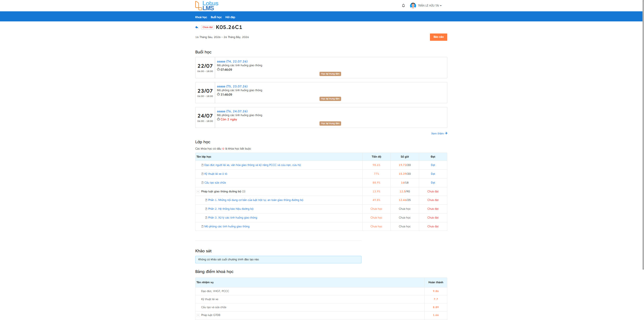Go back using the blue arrow icon

point(197,27)
